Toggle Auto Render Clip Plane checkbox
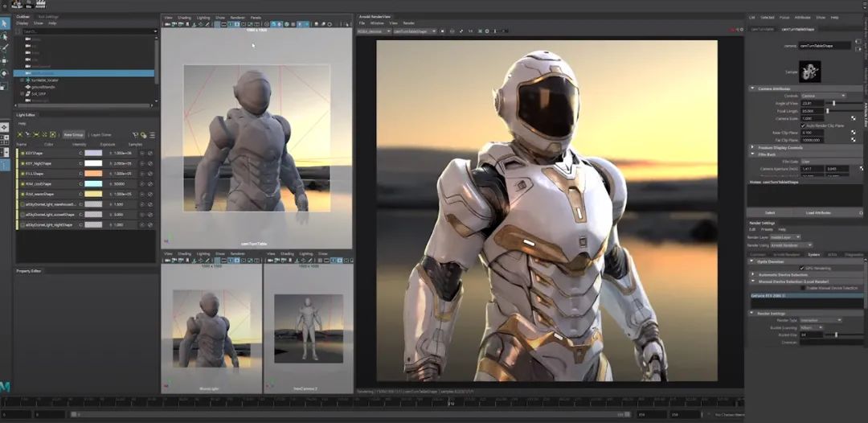The width and height of the screenshot is (868, 423). point(802,125)
